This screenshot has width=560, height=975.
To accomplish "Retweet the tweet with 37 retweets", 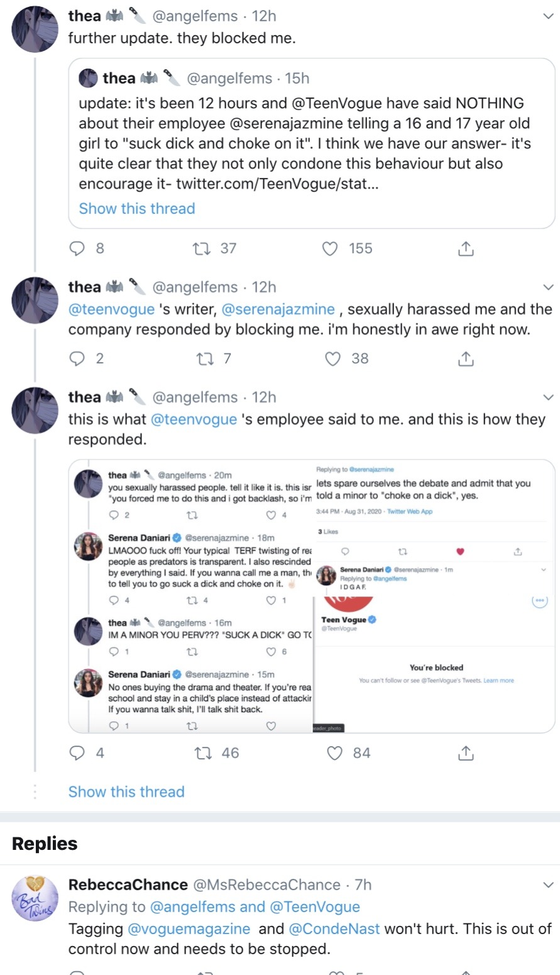I will click(202, 249).
